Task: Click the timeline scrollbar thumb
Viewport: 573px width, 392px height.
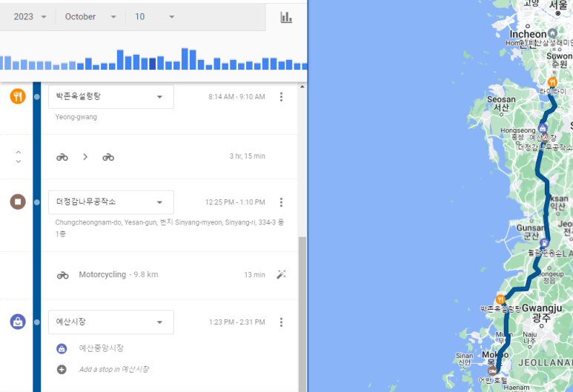Action: click(302, 314)
